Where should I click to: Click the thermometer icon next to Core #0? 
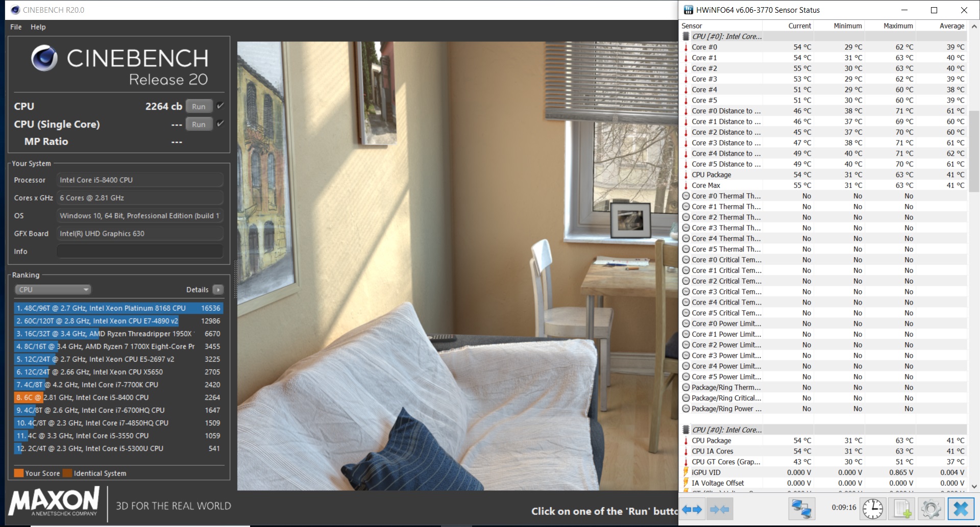pos(686,47)
